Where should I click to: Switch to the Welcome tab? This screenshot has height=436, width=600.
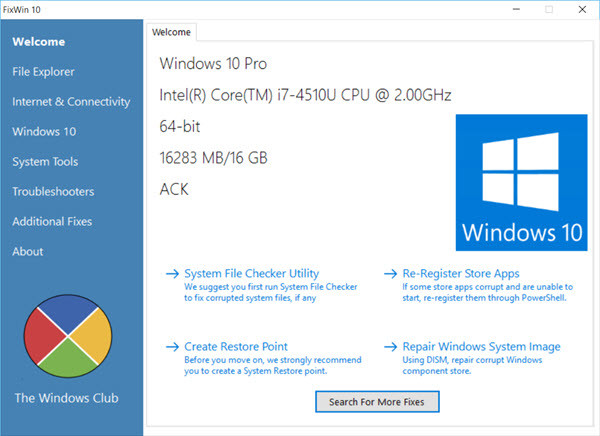click(x=171, y=32)
